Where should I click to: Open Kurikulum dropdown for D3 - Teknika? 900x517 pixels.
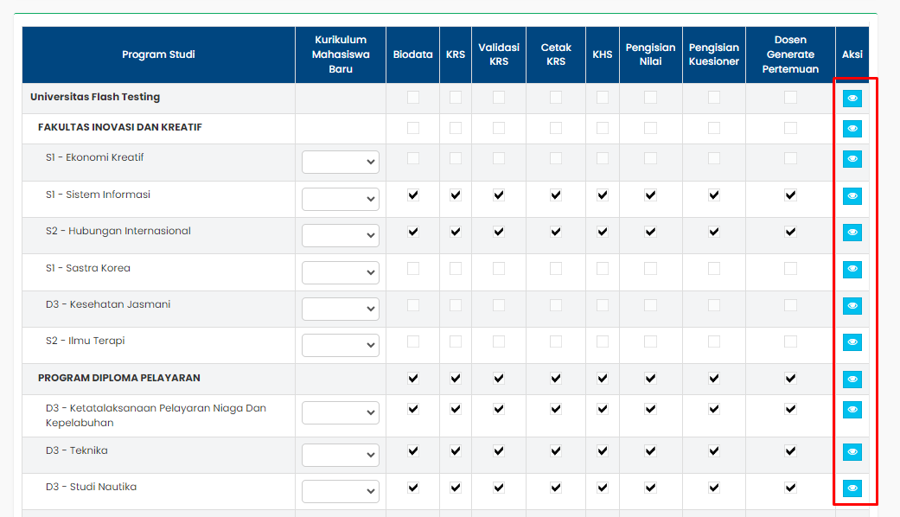[340, 455]
